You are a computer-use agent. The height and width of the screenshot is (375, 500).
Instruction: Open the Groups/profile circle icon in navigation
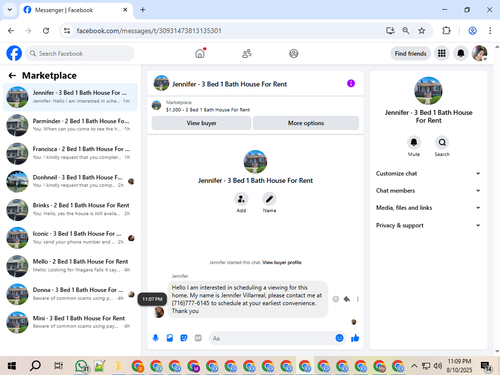click(x=294, y=53)
